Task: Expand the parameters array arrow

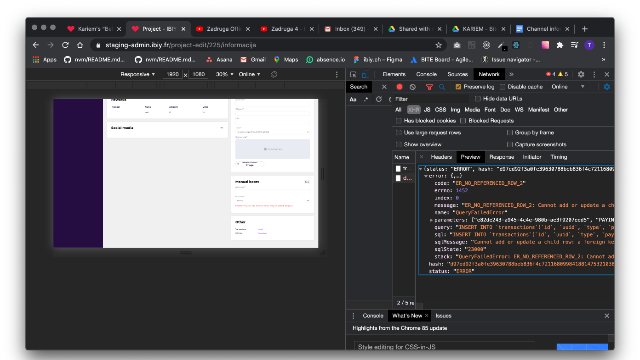Action: click(x=431, y=220)
